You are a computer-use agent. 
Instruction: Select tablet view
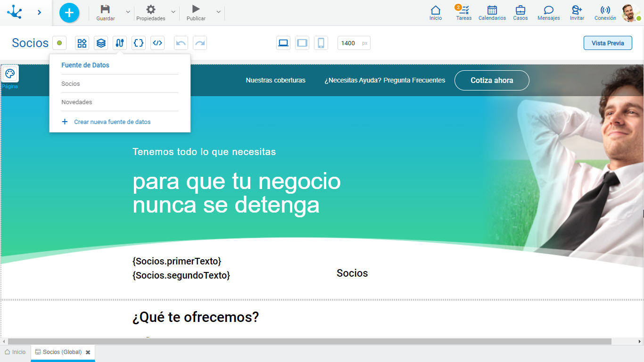(302, 43)
